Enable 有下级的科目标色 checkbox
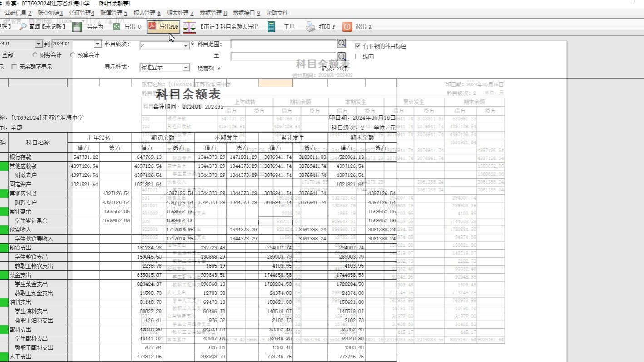Image resolution: width=644 pixels, height=362 pixels. pos(358,46)
